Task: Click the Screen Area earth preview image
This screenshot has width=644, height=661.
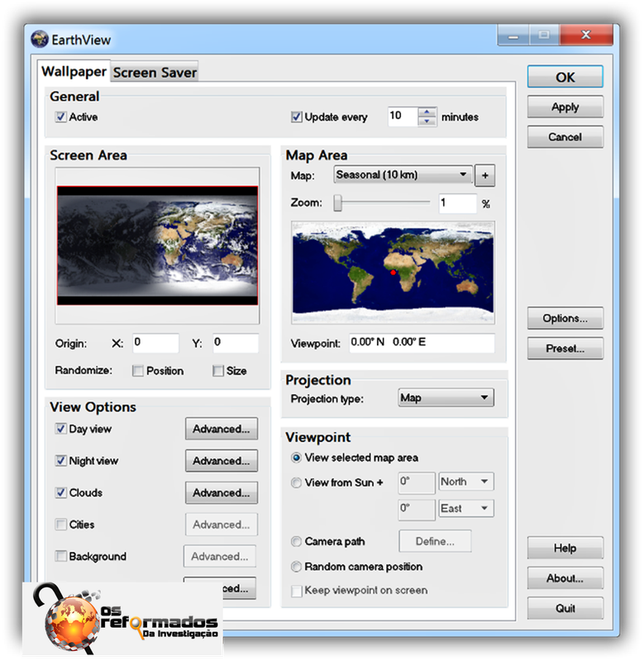Action: [x=157, y=245]
